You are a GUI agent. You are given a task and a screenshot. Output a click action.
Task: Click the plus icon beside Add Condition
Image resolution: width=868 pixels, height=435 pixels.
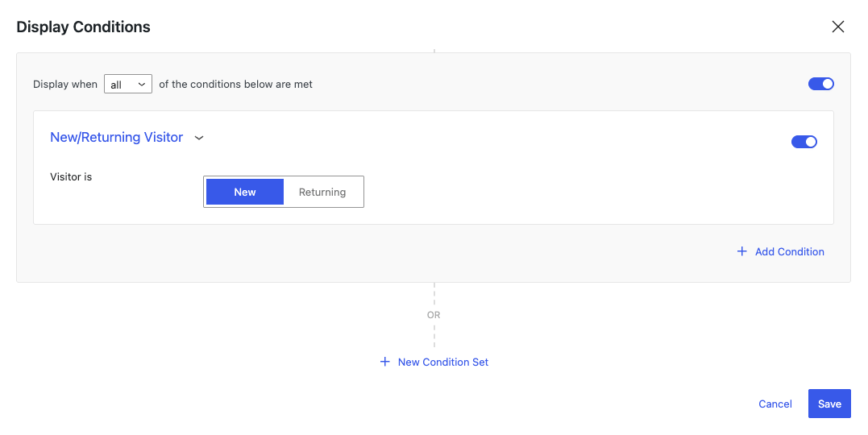741,251
